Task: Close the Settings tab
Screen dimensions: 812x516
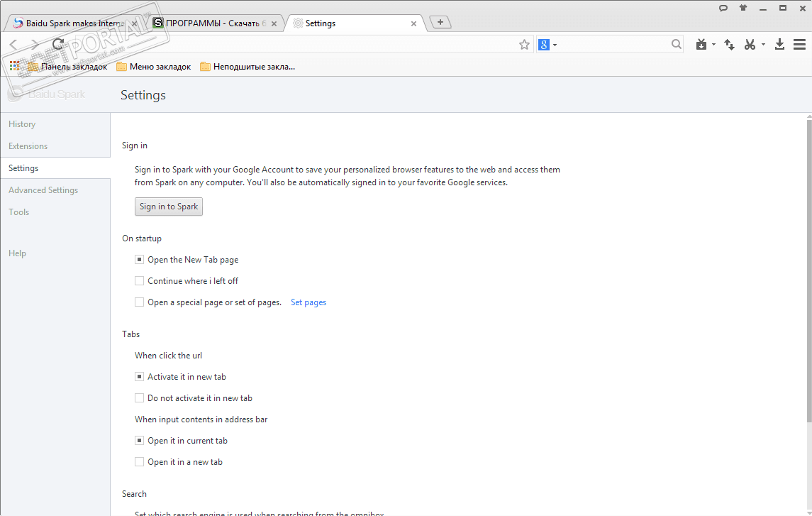Action: [x=413, y=23]
